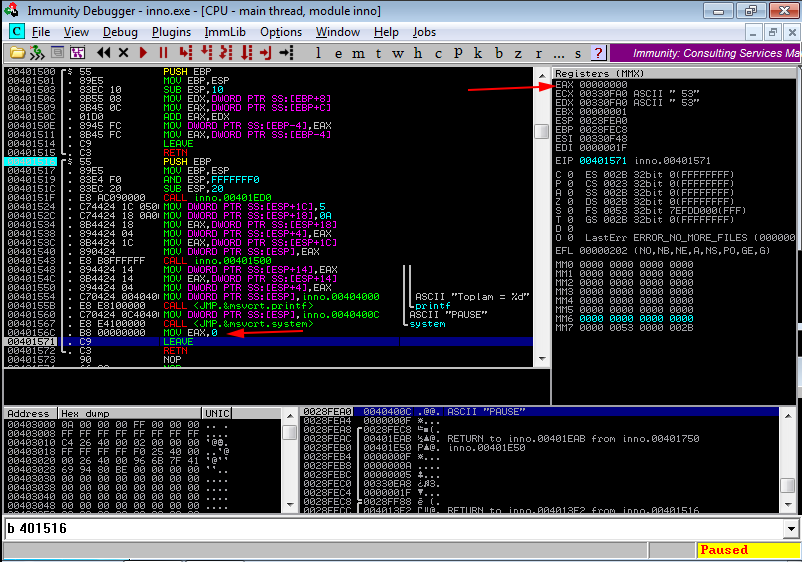Click the Trace over toolbar icon
This screenshot has height=562, width=802.
[x=247, y=53]
